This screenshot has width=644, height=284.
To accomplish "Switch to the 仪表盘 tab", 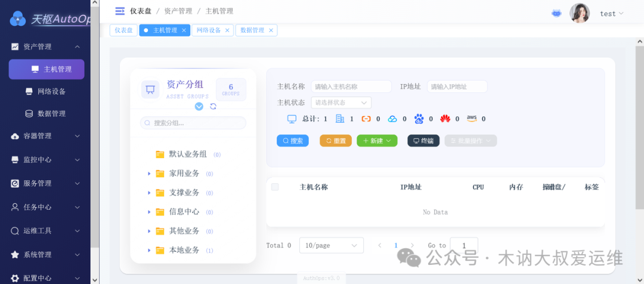I will pos(123,30).
